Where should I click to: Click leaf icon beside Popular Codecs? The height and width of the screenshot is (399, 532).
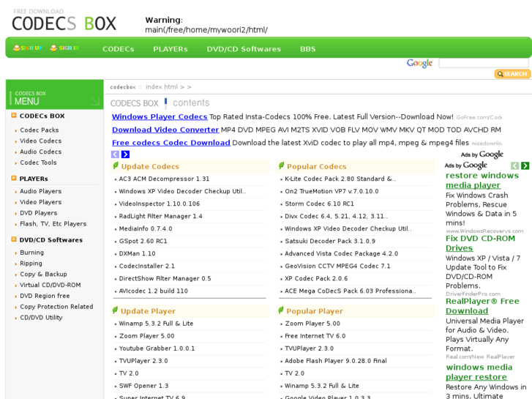pos(281,165)
